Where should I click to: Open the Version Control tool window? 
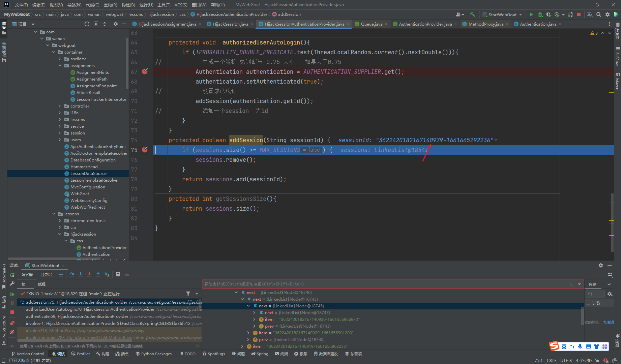pyautogui.click(x=28, y=354)
